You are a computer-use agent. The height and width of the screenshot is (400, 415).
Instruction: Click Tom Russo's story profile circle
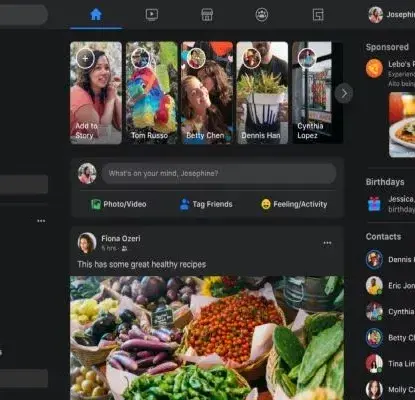point(141,58)
